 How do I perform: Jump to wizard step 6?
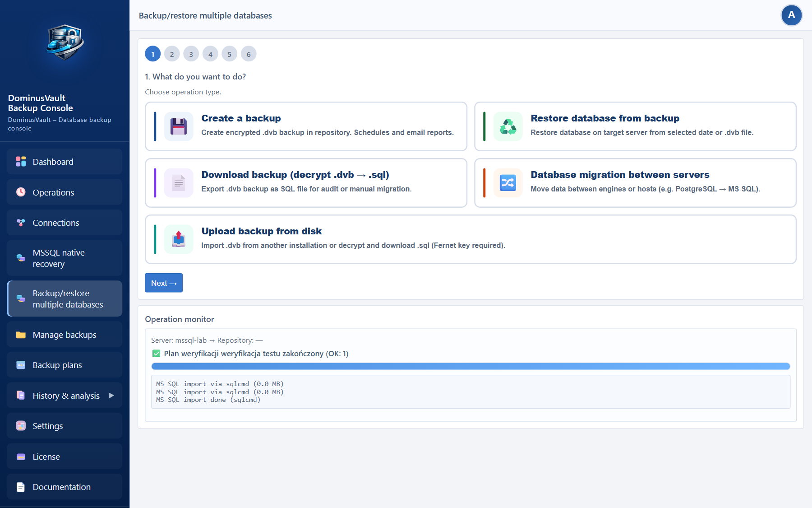(249, 54)
